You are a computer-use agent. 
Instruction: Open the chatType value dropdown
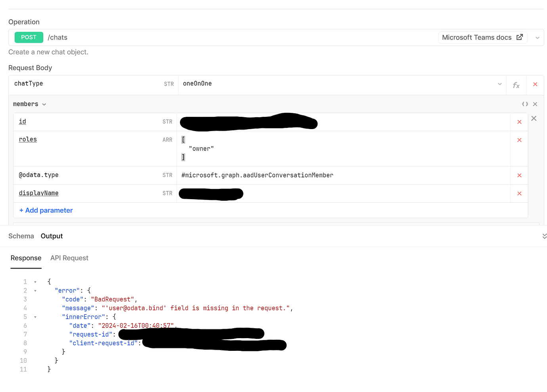[x=499, y=85]
